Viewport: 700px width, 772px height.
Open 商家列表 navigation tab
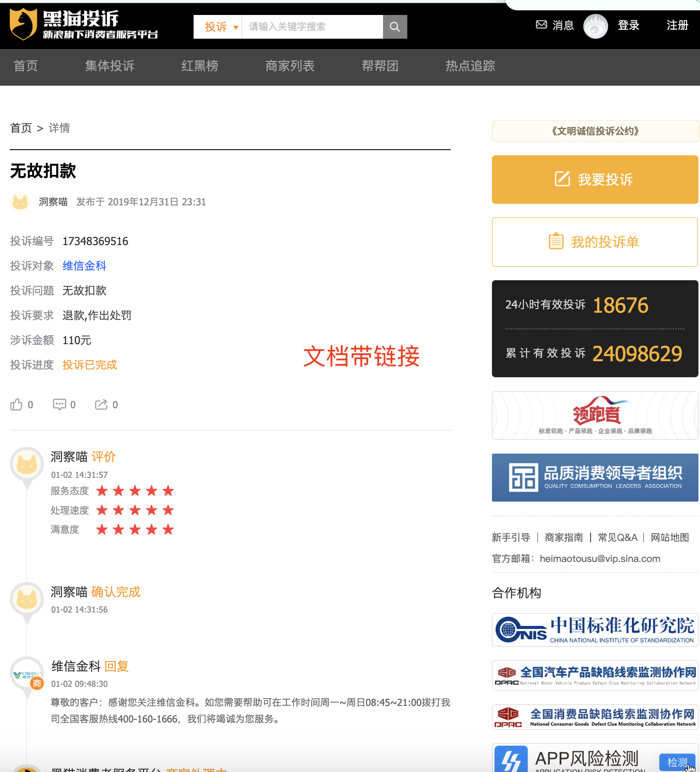click(290, 66)
